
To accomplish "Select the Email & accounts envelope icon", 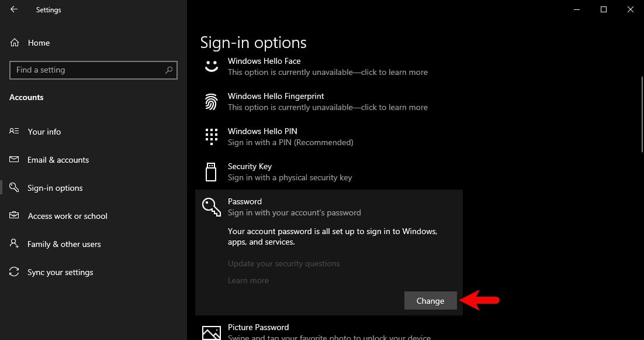I will click(x=14, y=160).
